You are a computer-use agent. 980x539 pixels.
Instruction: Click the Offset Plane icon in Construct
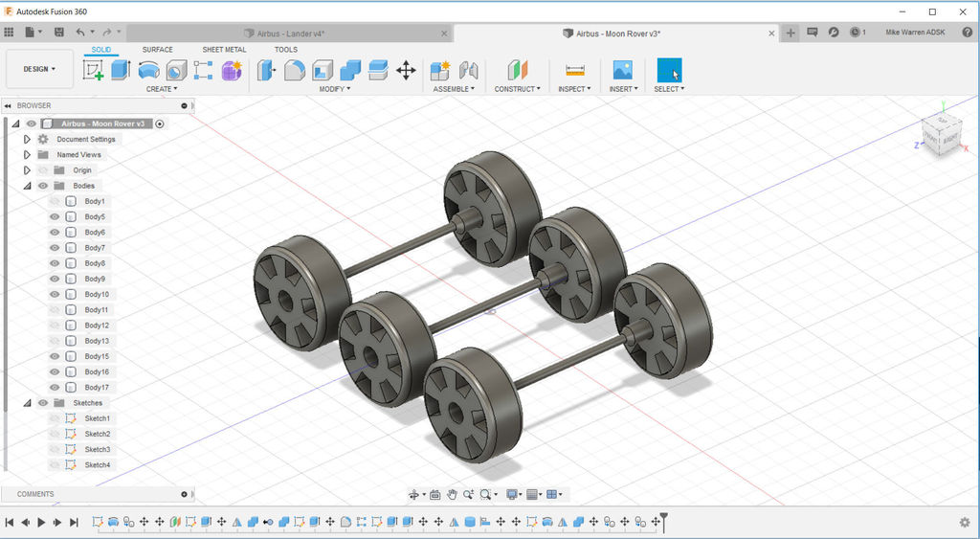coord(518,70)
